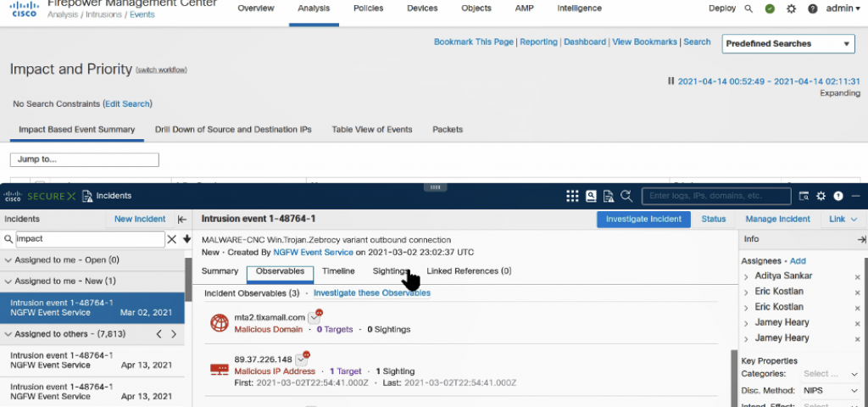Open the Disc. Method NIPS dropdown
The height and width of the screenshot is (407, 868).
831,390
